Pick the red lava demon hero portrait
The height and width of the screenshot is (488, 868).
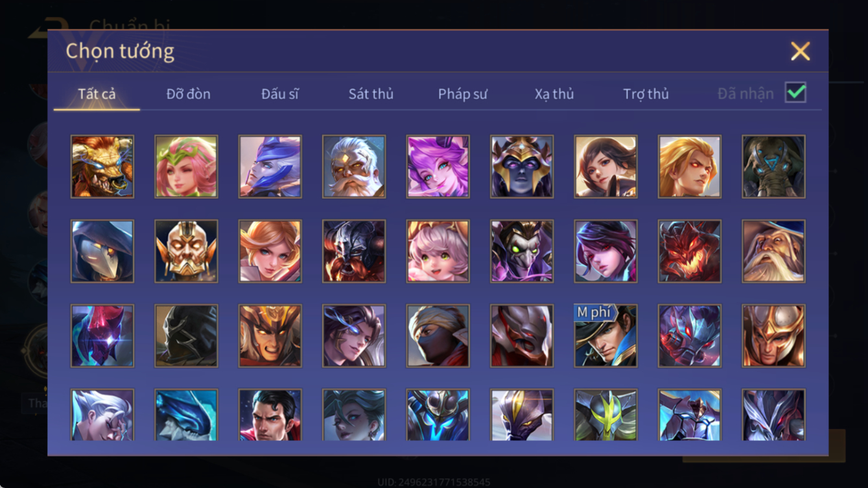coord(689,251)
